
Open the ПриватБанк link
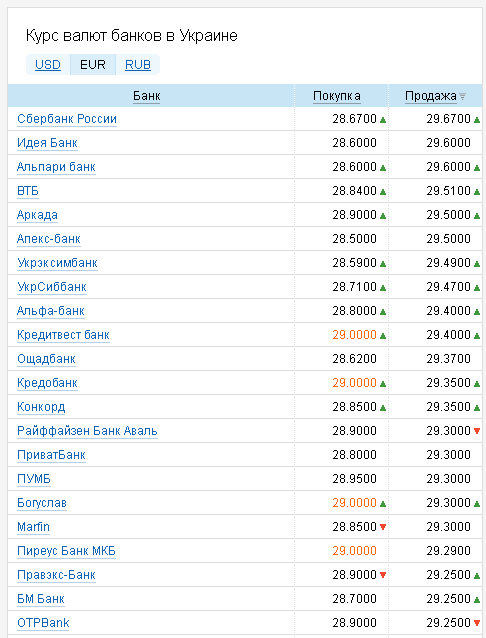coord(51,454)
